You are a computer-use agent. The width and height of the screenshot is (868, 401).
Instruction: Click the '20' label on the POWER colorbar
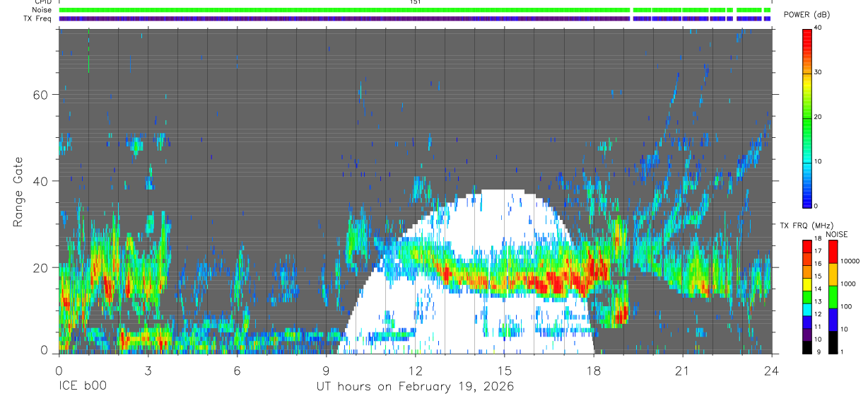[818, 117]
